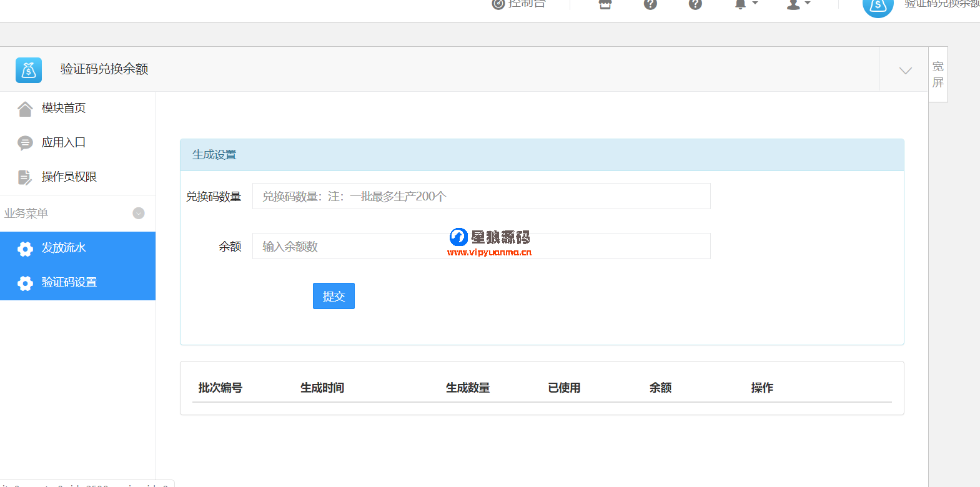The width and height of the screenshot is (980, 487).
Task: Click the 生成数量 column header
Action: point(468,388)
